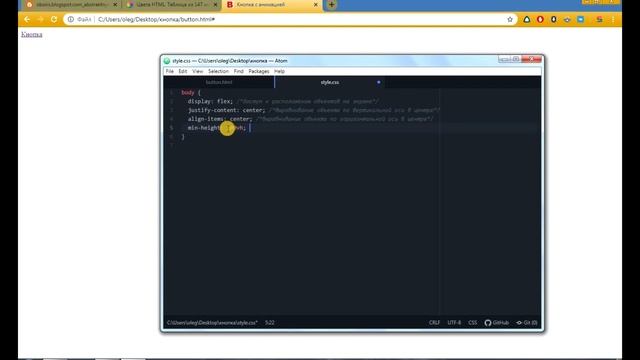This screenshot has height=360, width=640.
Task: Click 'justify-content: center;' on line 3
Action: (x=227, y=110)
